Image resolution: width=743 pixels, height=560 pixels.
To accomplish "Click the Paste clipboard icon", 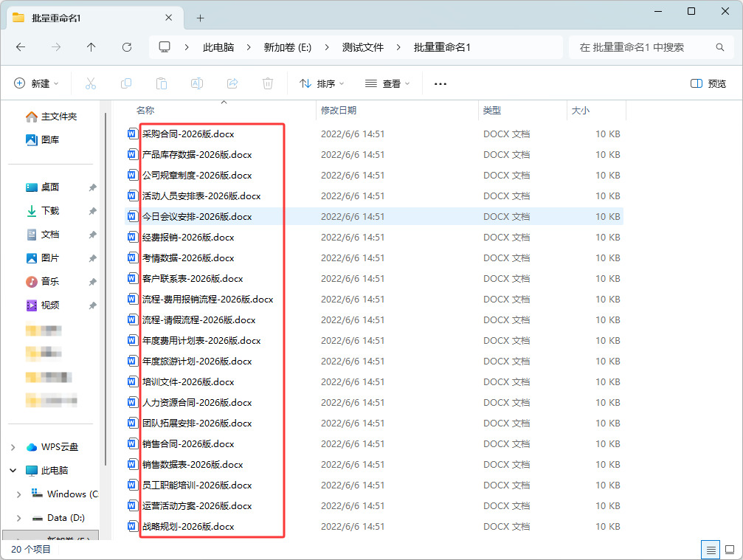I will (162, 84).
